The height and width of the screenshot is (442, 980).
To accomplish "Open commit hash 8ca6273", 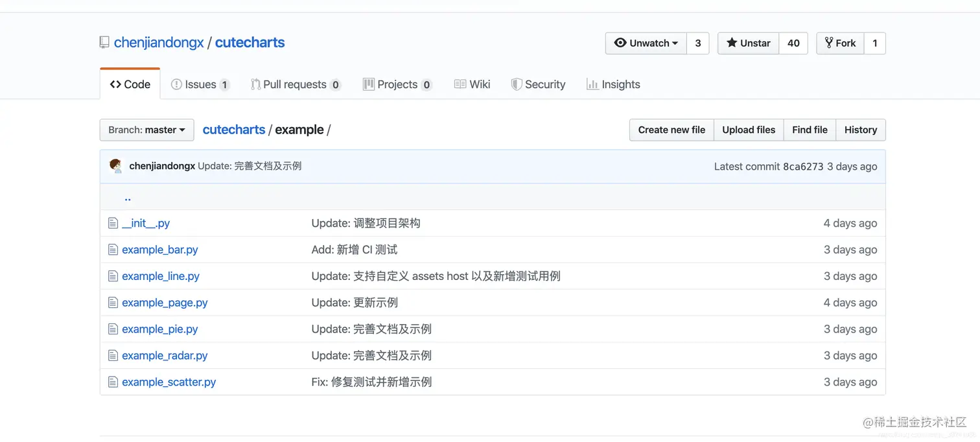I will (x=802, y=167).
